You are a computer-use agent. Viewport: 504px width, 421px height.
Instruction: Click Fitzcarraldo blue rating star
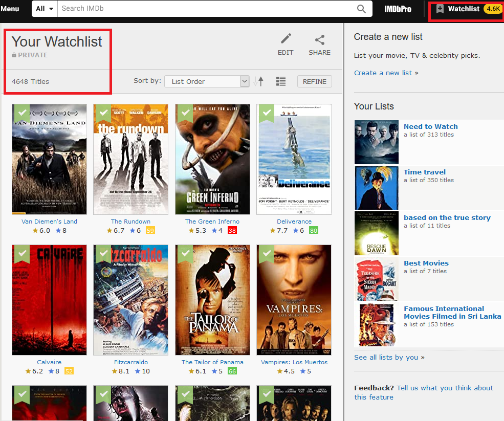(x=138, y=371)
